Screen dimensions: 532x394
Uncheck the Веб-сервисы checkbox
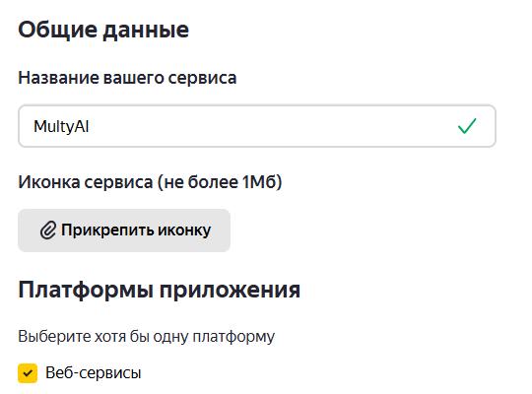click(28, 373)
